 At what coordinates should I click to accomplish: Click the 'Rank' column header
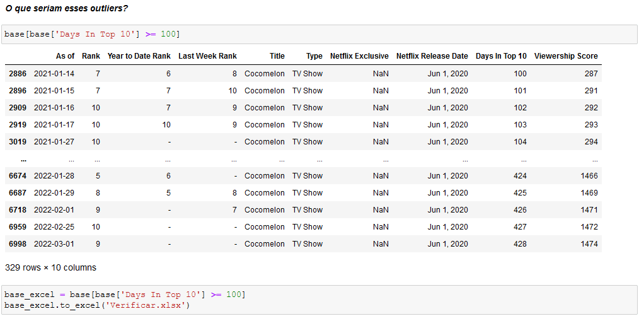coord(91,56)
